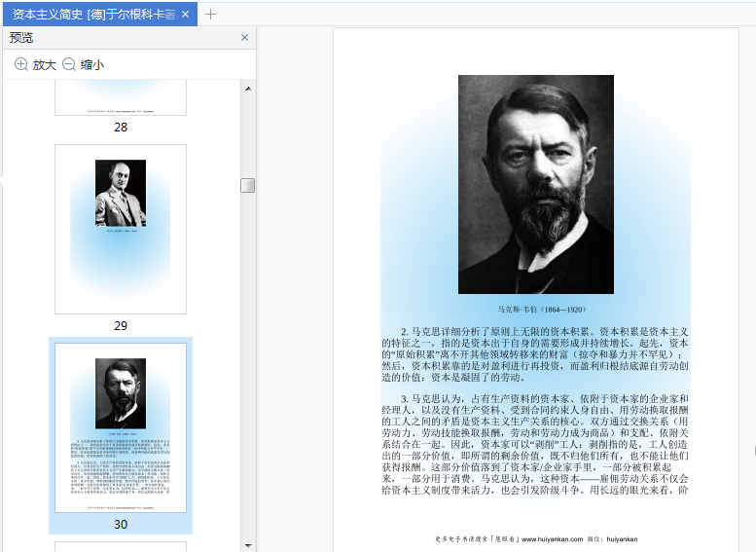Viewport: 756px width, 552px height.
Task: Select the page 28 thumbnail
Action: (x=121, y=98)
